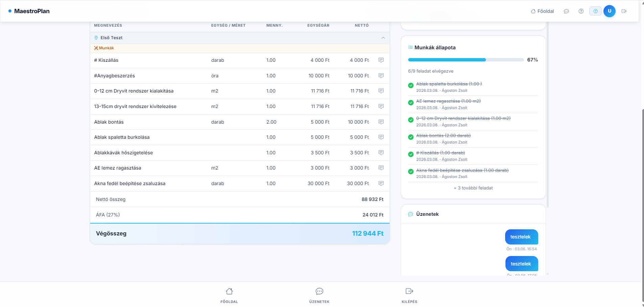Go to Főoldal in bottom navigation
644x307 pixels.
pos(229,295)
